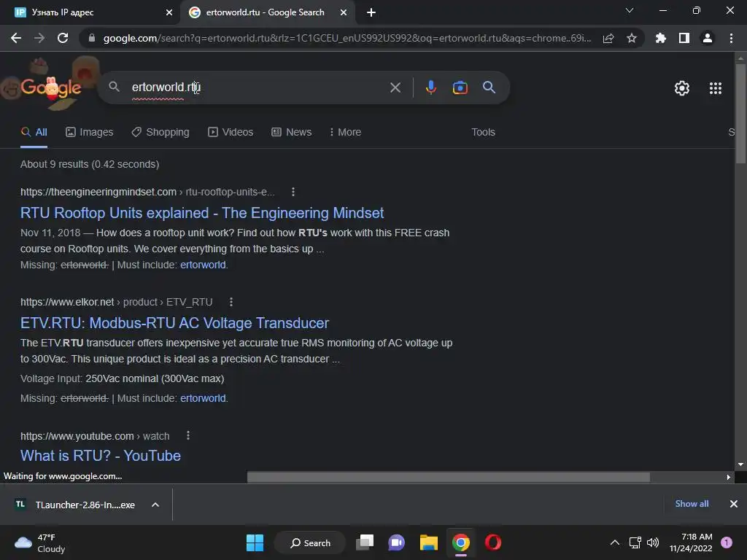Open 'RTU Rooftop Units explained' result
This screenshot has height=560, width=747.
pos(202,213)
